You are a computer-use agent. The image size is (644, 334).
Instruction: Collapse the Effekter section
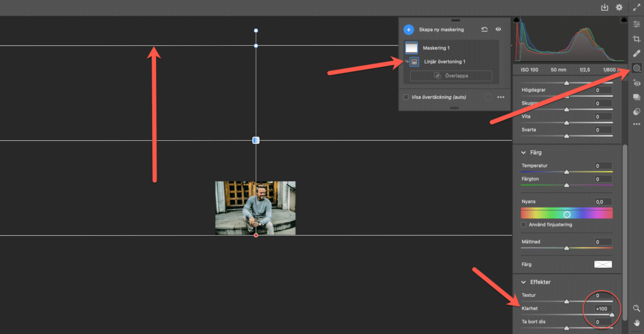point(523,282)
